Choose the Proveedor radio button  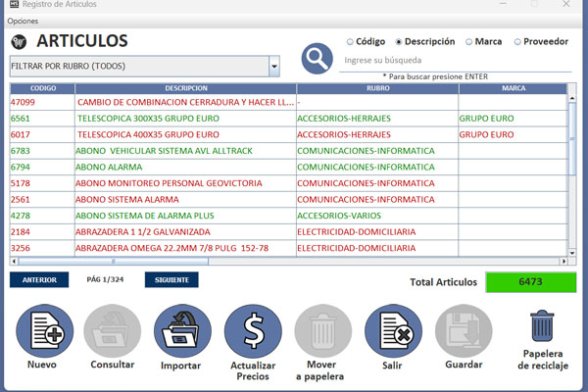pos(516,42)
